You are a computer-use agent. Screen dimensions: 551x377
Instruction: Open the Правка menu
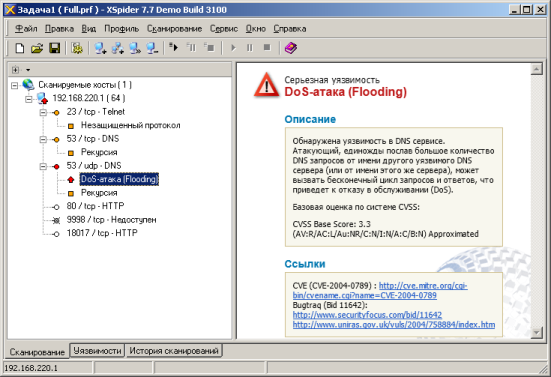click(59, 29)
